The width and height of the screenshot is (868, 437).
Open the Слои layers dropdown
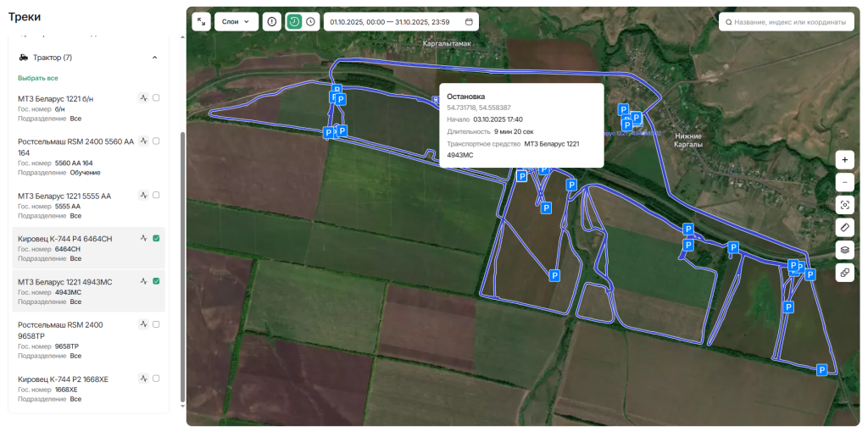[x=236, y=21]
